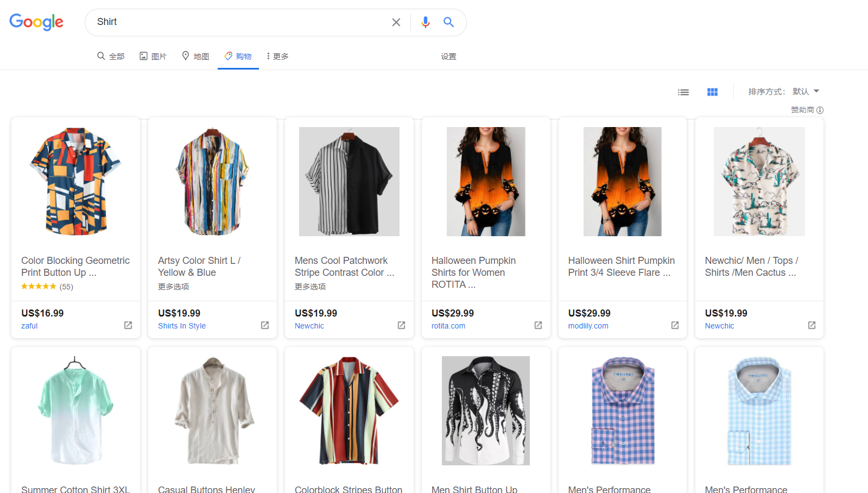The width and height of the screenshot is (868, 493).
Task: Visit rotita.com seller link
Action: [448, 326]
